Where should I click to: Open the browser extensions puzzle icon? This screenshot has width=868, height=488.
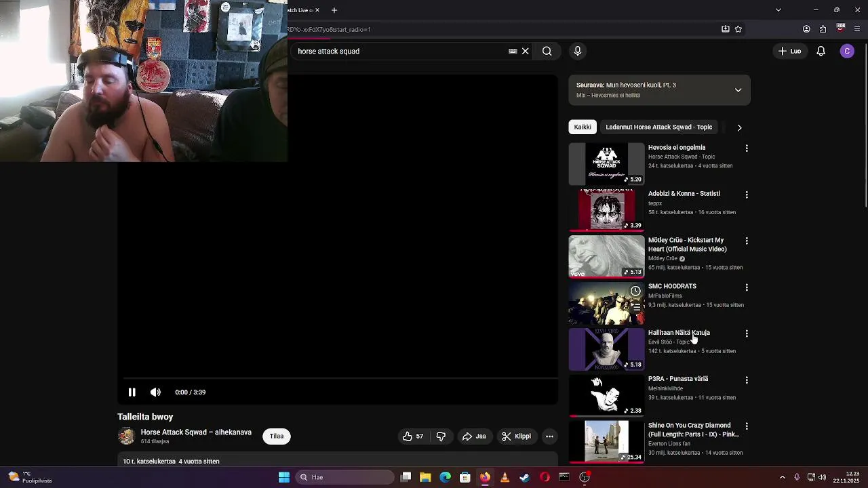tap(823, 29)
